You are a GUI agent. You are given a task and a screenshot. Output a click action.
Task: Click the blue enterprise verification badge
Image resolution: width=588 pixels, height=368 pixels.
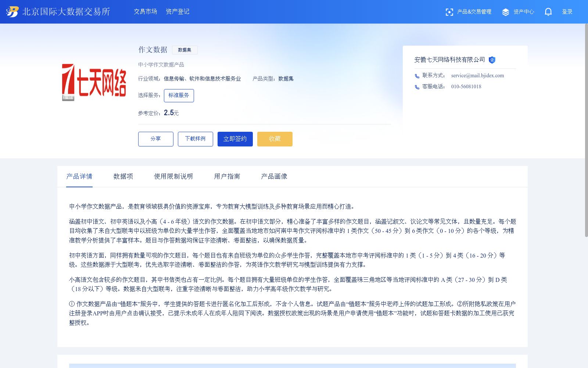click(x=492, y=60)
